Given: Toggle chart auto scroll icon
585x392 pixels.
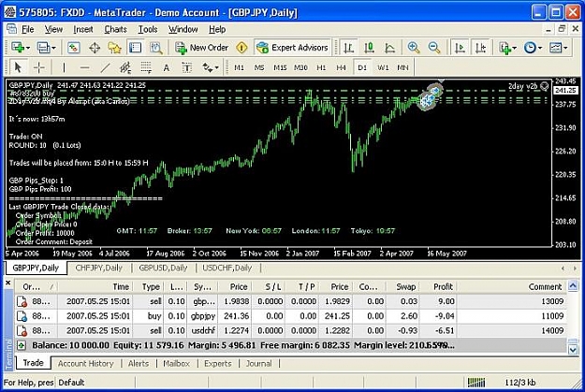Looking at the screenshot, I should click(460, 48).
